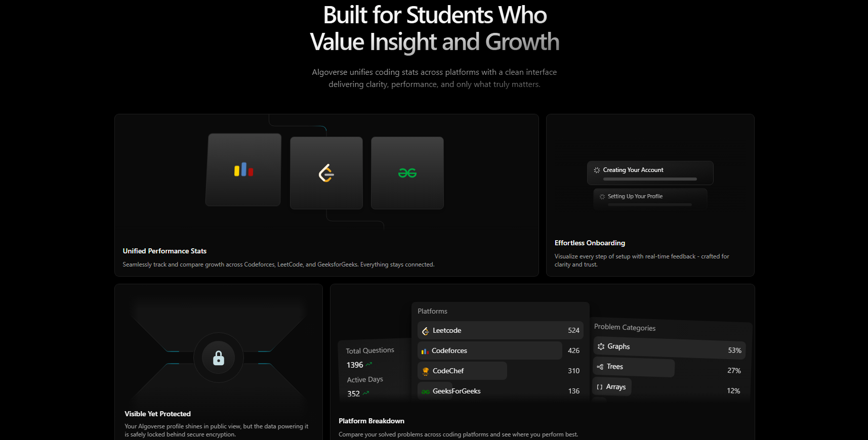
Task: Click the LeetCode logo card
Action: coord(326,173)
